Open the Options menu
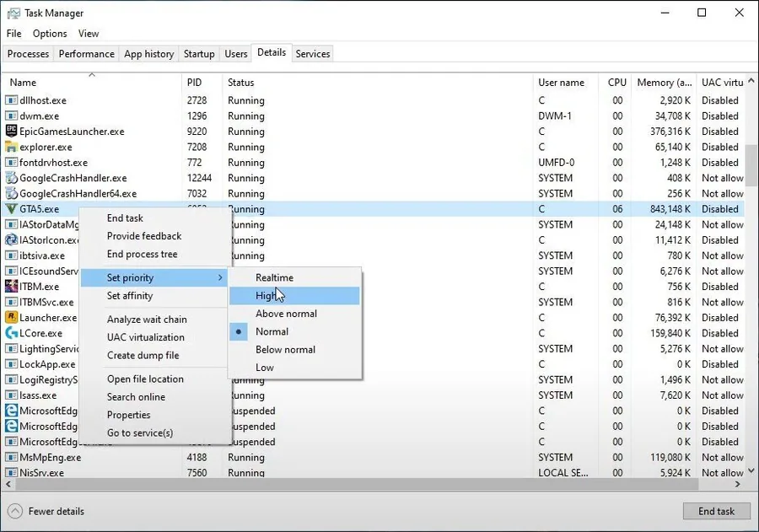This screenshot has height=532, width=759. (50, 34)
